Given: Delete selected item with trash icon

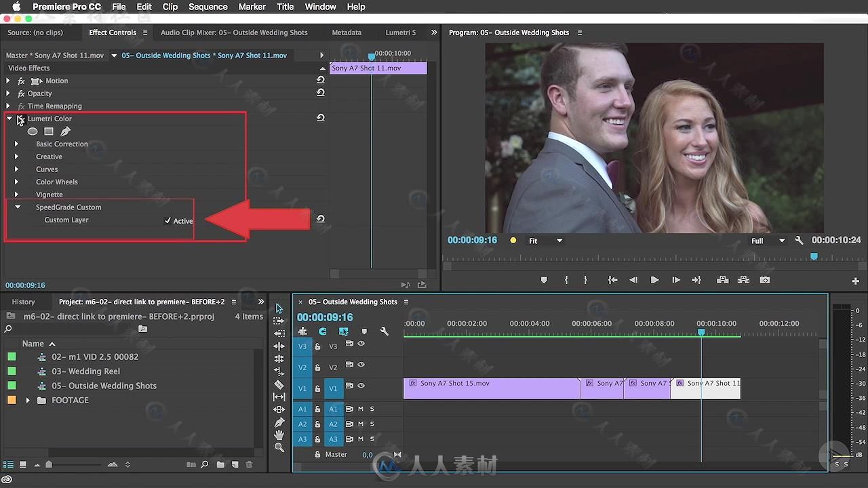Looking at the screenshot, I should 249,464.
